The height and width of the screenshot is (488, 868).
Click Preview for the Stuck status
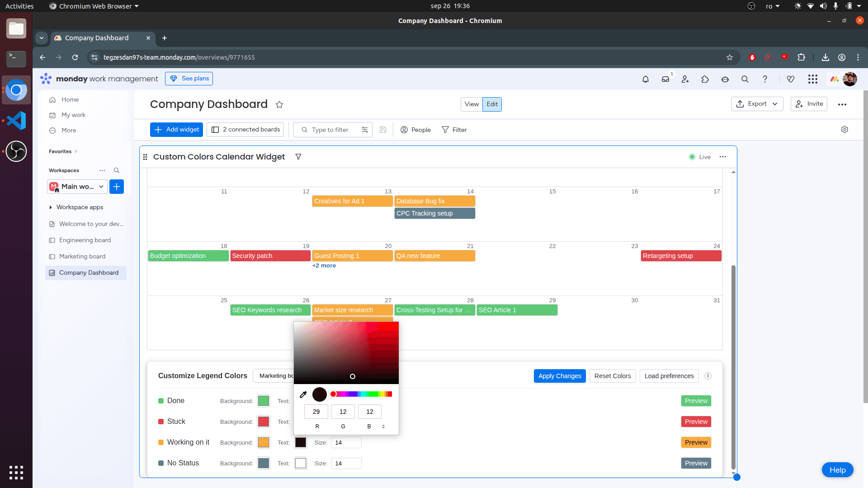(x=696, y=422)
